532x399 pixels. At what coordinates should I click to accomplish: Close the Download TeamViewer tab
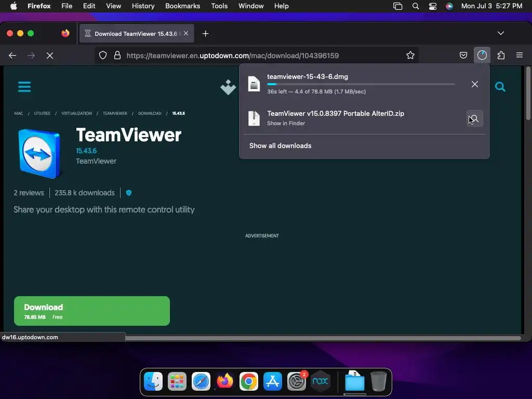tap(186, 33)
